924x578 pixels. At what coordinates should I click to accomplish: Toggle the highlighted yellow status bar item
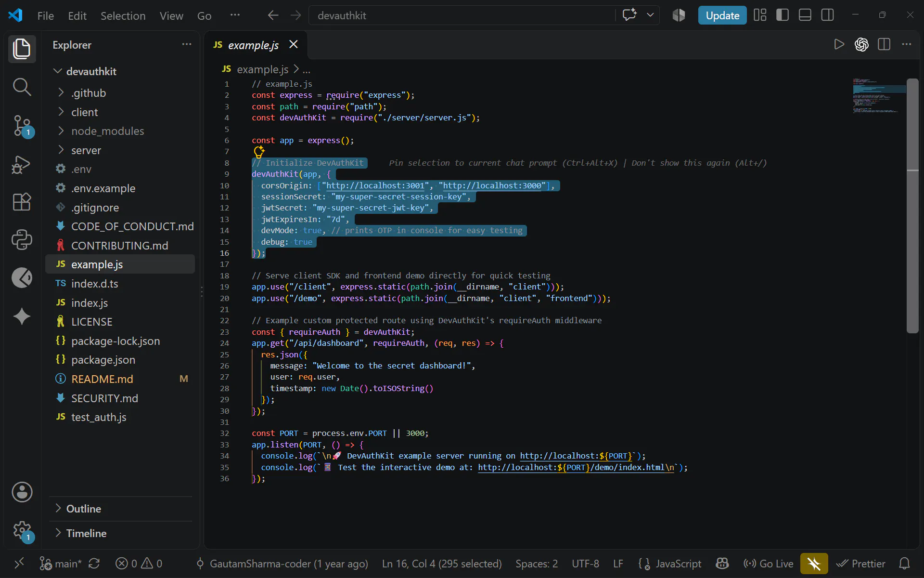(814, 564)
